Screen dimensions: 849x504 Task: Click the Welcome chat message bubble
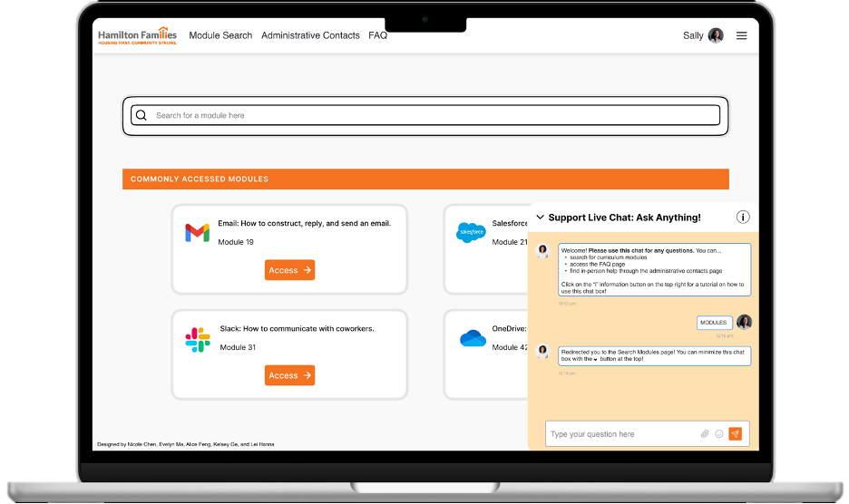coord(655,269)
